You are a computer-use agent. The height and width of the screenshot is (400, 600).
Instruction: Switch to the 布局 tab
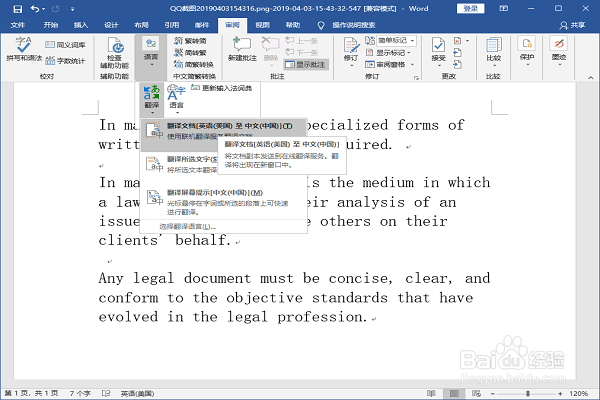click(x=141, y=25)
